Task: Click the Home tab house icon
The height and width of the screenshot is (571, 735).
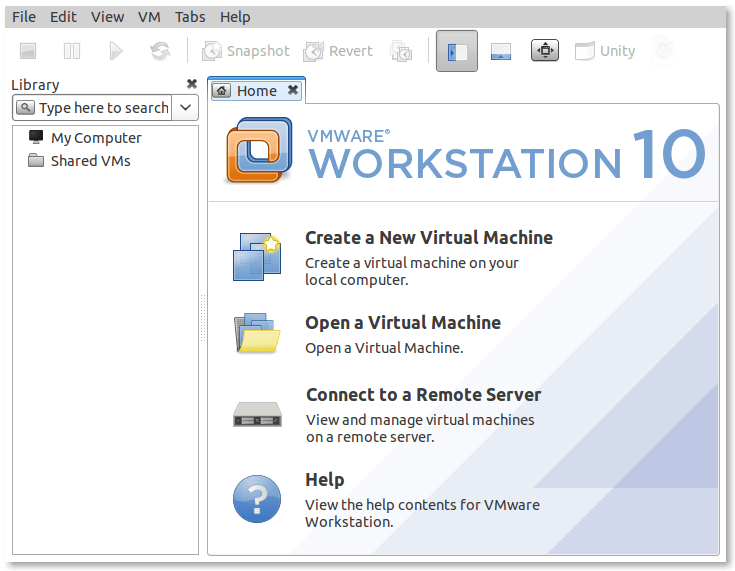Action: (221, 90)
